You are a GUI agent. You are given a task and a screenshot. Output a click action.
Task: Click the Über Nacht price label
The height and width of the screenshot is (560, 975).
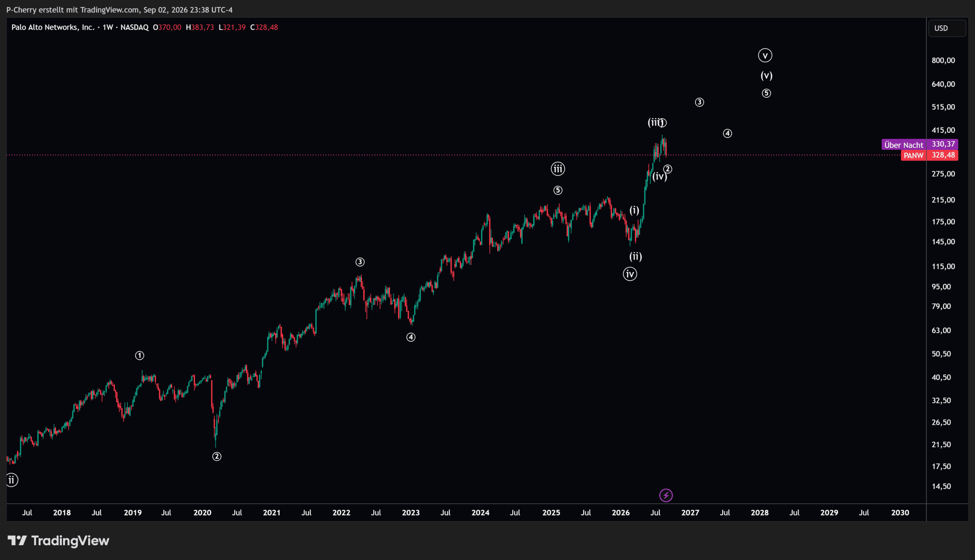pos(904,145)
